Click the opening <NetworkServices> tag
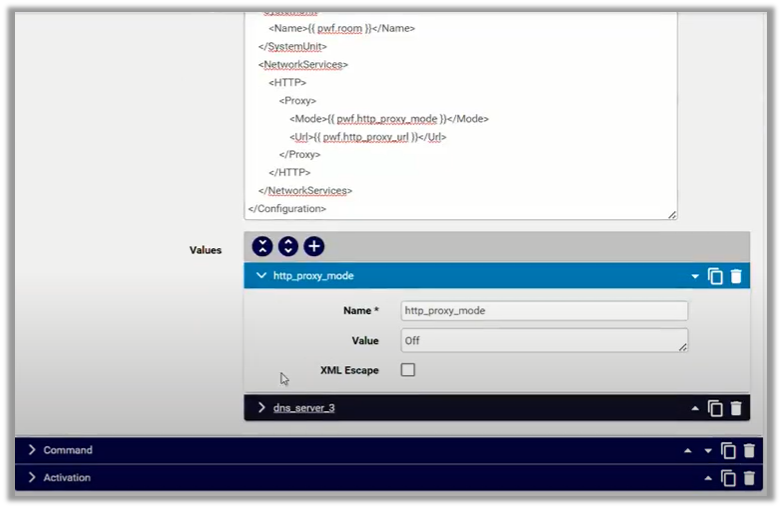 point(303,64)
